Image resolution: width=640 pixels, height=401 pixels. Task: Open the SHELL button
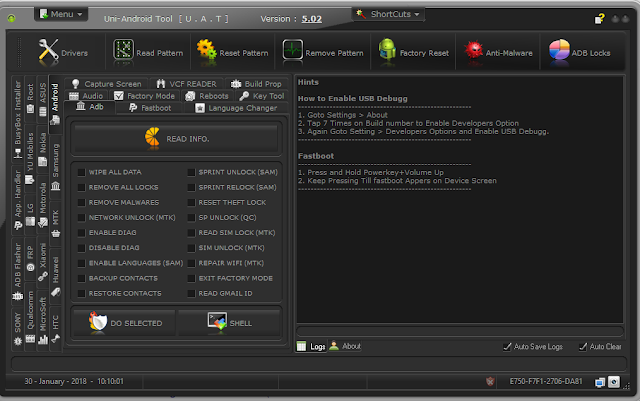click(x=229, y=323)
